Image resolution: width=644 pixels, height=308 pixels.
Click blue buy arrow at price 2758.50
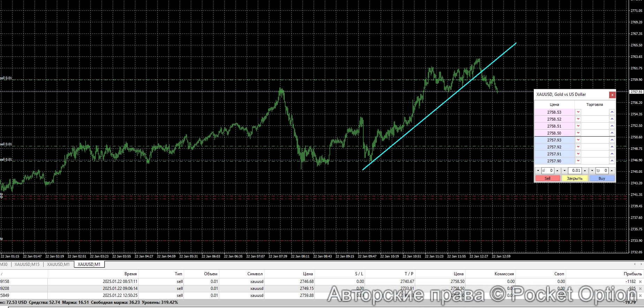pos(612,133)
